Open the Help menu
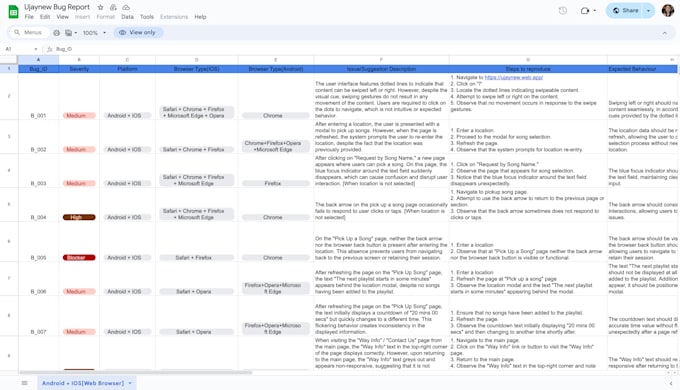Screen dimensions: 680x390 [x=200, y=17]
